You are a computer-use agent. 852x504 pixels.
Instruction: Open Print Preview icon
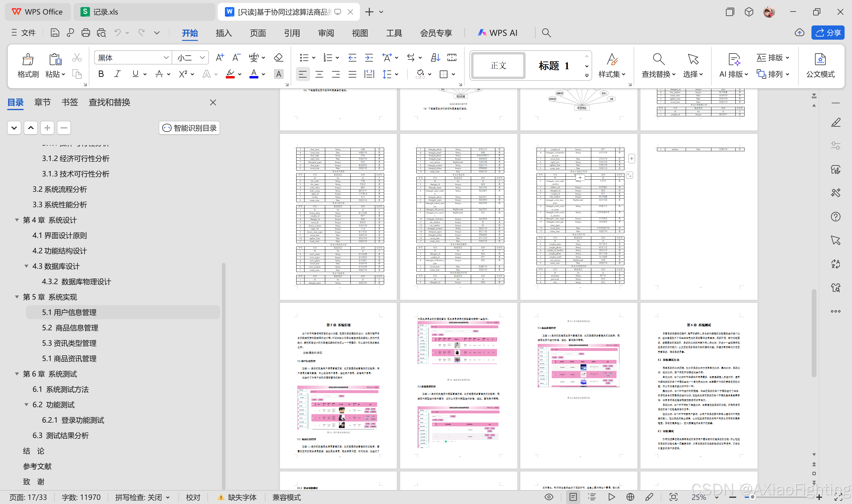click(x=101, y=33)
